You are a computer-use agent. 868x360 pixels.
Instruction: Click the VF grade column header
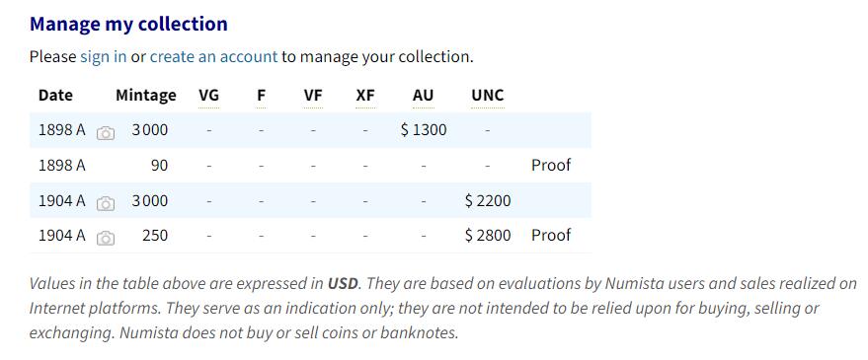point(313,95)
